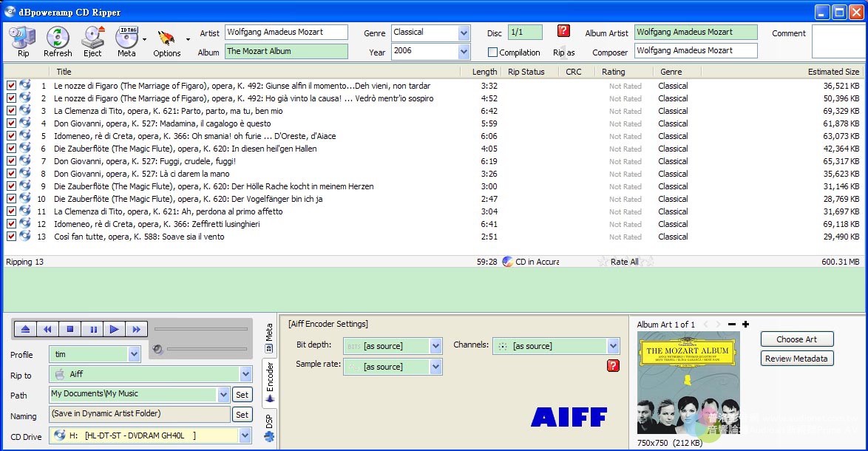
Task: Play the CD with the play button
Action: tap(115, 329)
